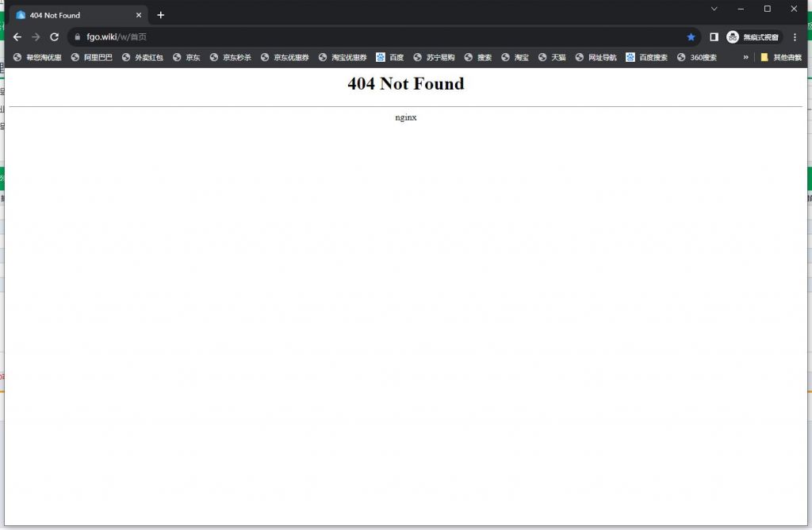Screen dimensions: 812x530
Task: Click the blue bookmark star
Action: pyautogui.click(x=691, y=36)
